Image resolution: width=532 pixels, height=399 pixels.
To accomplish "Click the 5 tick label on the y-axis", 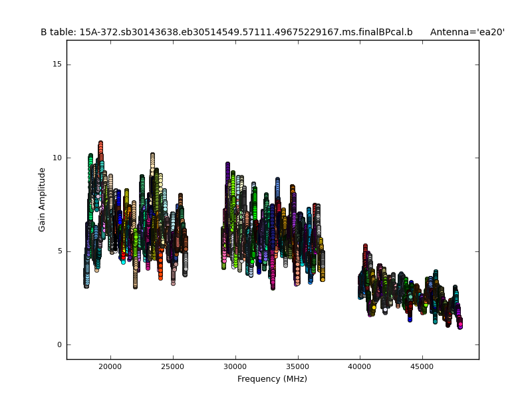I will (59, 251).
